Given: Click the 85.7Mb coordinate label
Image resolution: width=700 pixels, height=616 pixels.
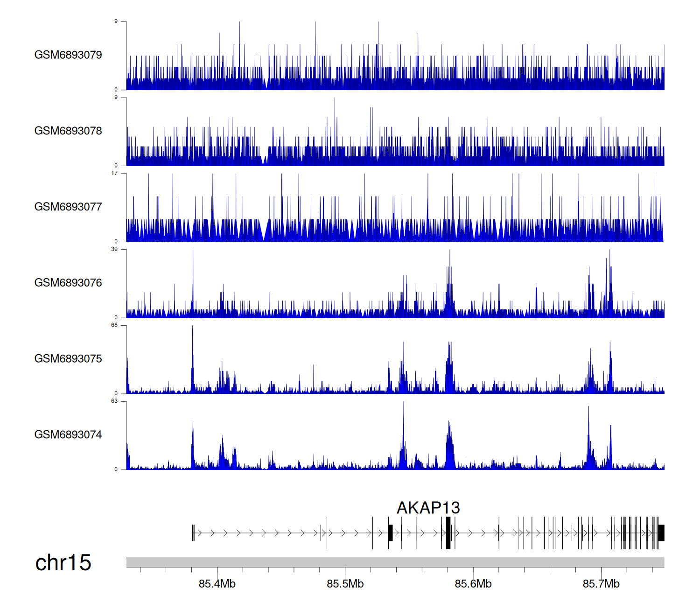Looking at the screenshot, I should click(x=601, y=584).
